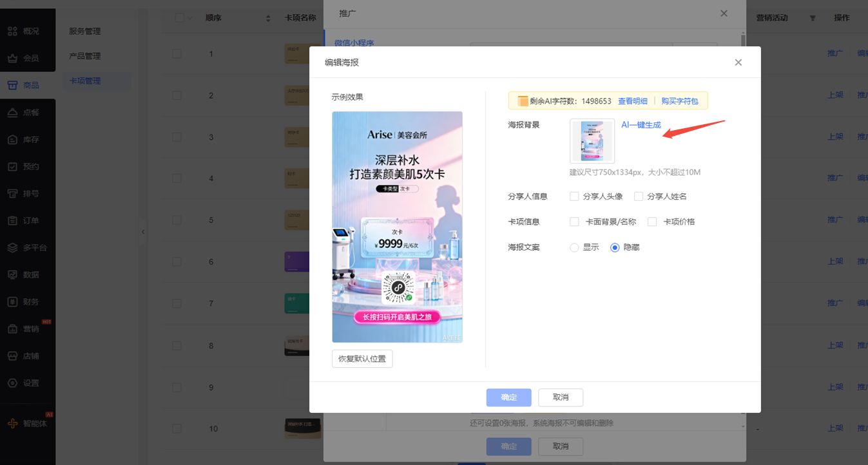Select the 商品 shop icon in sidebar

point(12,85)
